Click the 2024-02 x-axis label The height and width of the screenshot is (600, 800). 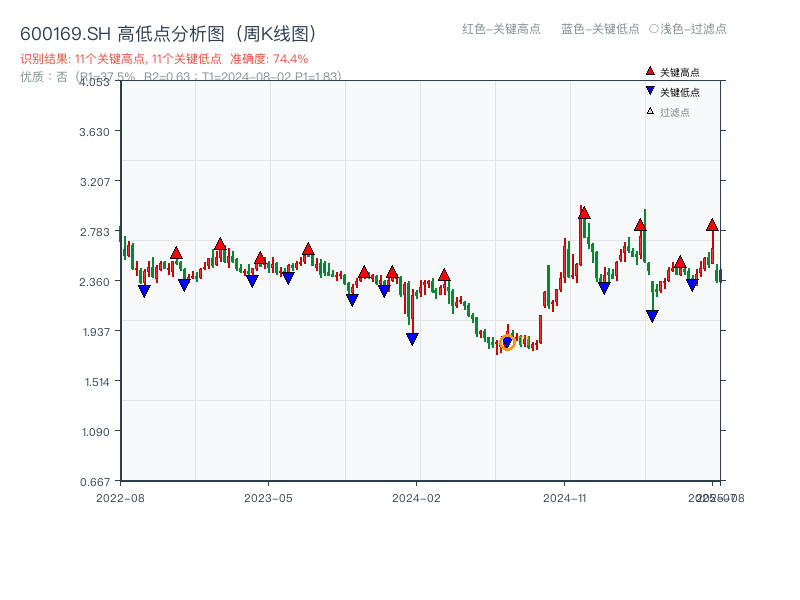[x=416, y=498]
